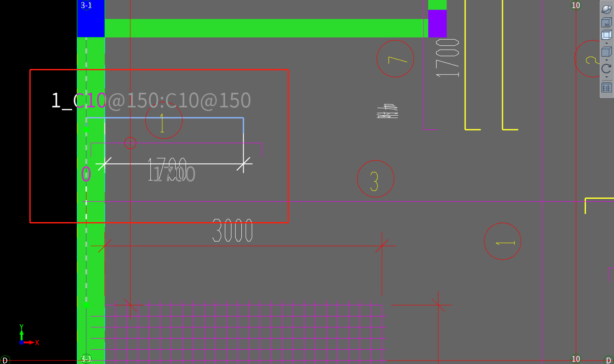Select the solid shaded cube view
The image size is (614, 364).
[606, 52]
